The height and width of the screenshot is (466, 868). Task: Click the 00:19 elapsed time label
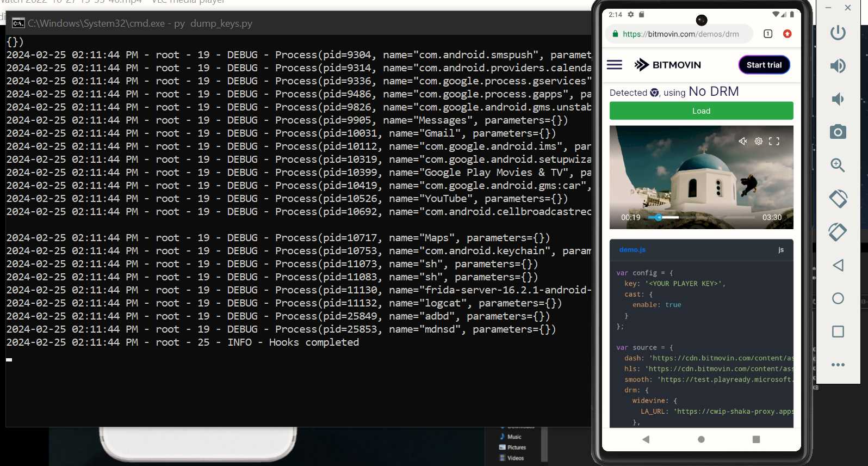tap(631, 217)
